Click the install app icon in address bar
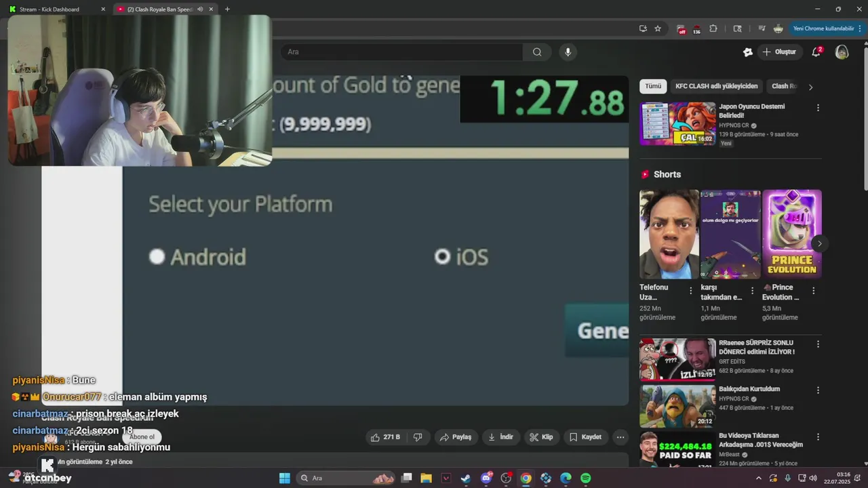868x488 pixels. 643,28
